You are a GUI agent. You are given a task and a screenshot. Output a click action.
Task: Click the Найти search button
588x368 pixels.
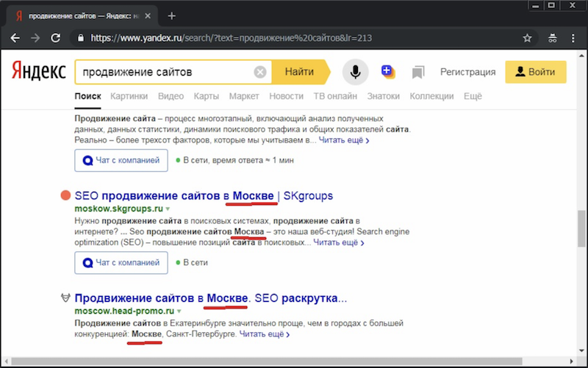(x=301, y=71)
